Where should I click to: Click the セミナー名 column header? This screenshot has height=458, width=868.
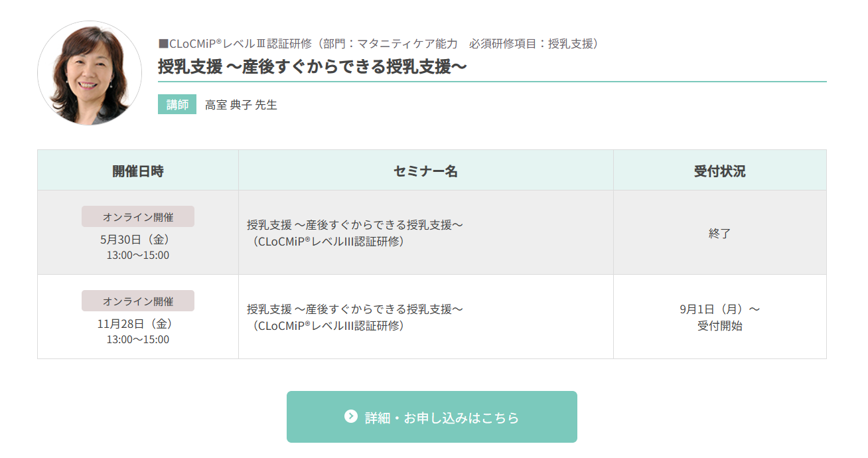tap(426, 171)
